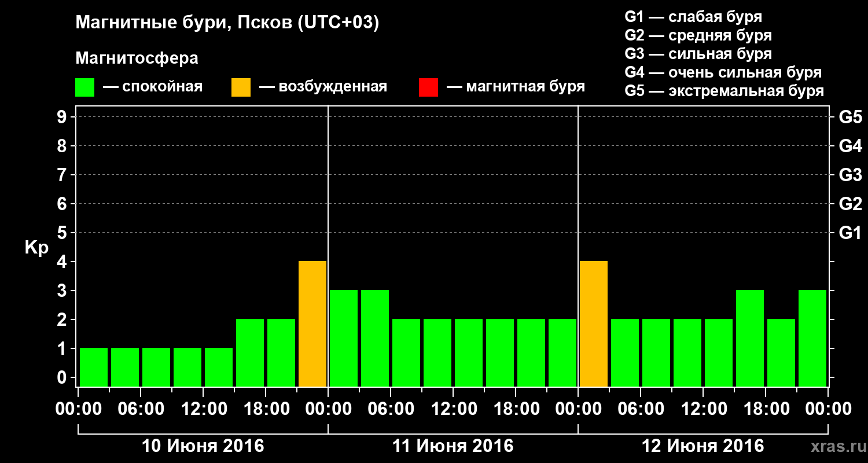Viewport: 868px width, 463px height.
Task: Click the title 'Магнитные бури, Псков (UTC+03)'
Action: tap(227, 23)
